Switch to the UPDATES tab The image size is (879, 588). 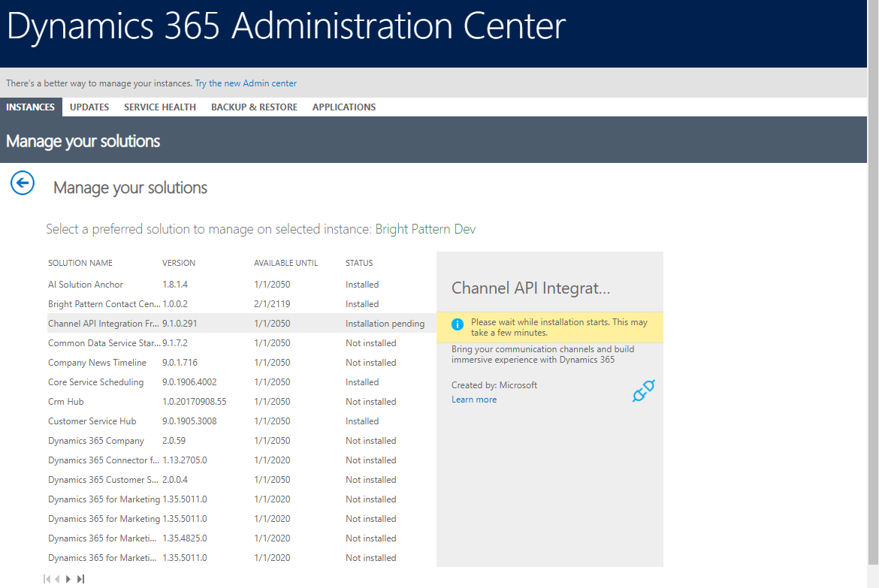coord(89,107)
